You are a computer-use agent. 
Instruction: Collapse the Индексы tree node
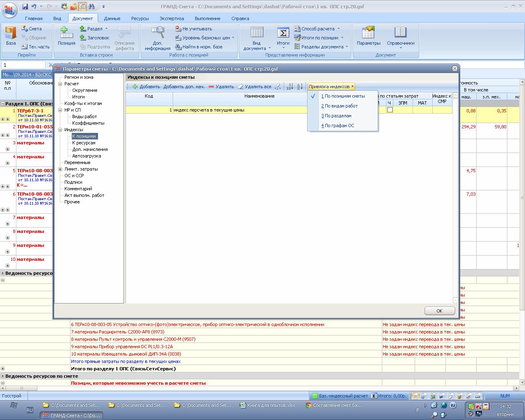60,130
